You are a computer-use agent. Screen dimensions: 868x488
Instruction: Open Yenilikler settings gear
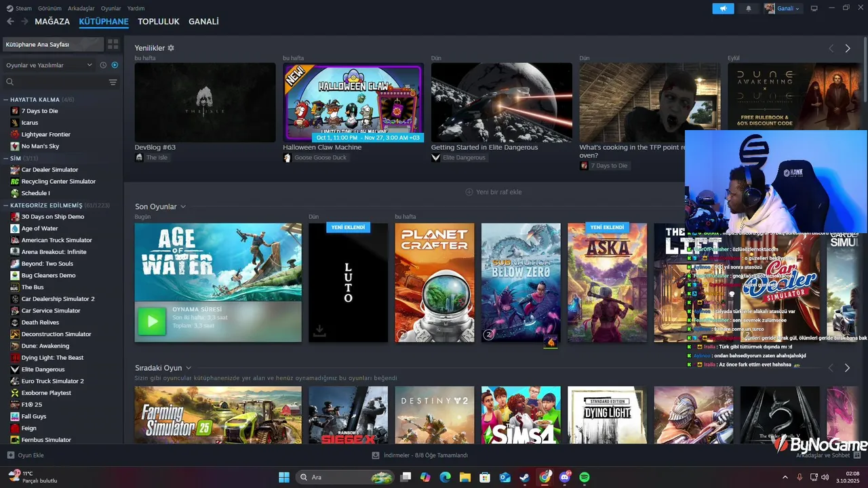pos(171,48)
